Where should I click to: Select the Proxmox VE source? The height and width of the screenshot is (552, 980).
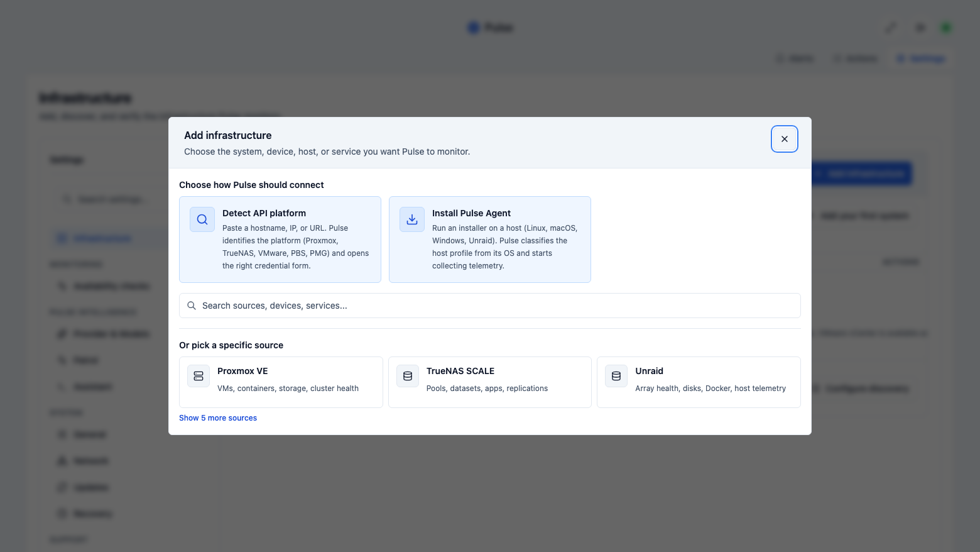click(x=281, y=382)
